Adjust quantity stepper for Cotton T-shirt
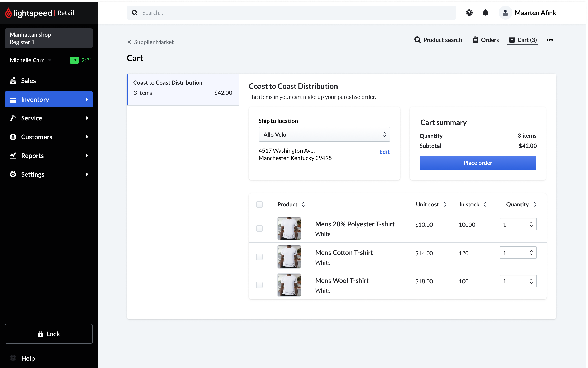 coord(531,253)
